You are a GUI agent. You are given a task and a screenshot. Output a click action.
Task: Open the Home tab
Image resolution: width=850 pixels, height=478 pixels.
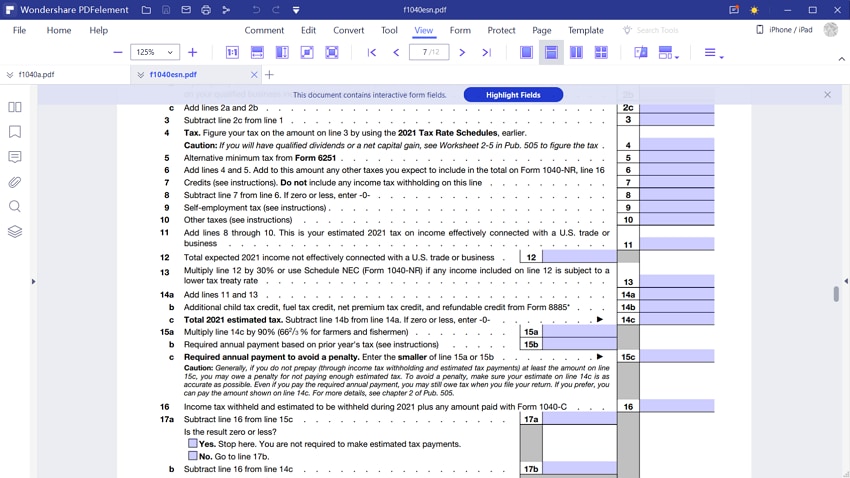(x=59, y=30)
